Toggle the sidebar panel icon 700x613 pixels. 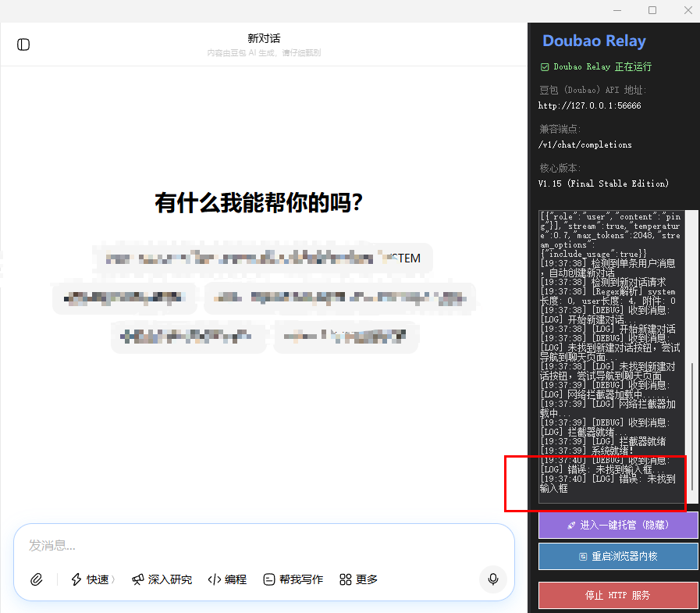(23, 45)
